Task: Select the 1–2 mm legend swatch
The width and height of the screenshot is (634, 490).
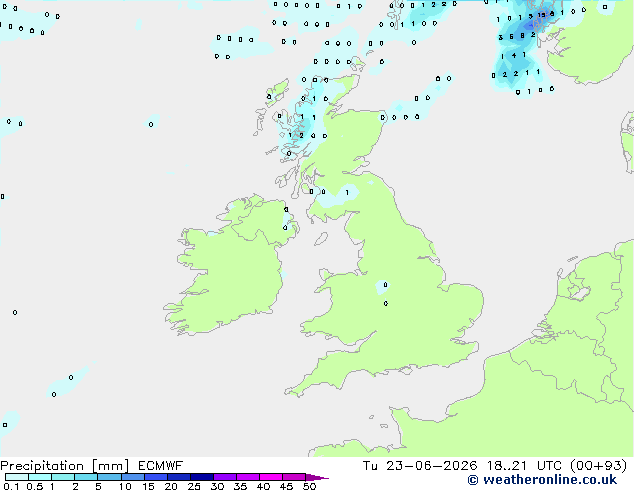Action: (63, 477)
